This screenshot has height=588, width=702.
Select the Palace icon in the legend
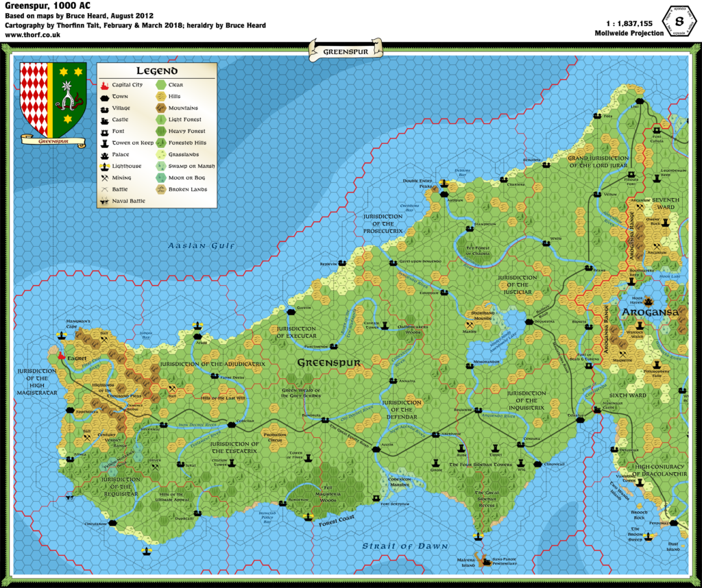(104, 154)
